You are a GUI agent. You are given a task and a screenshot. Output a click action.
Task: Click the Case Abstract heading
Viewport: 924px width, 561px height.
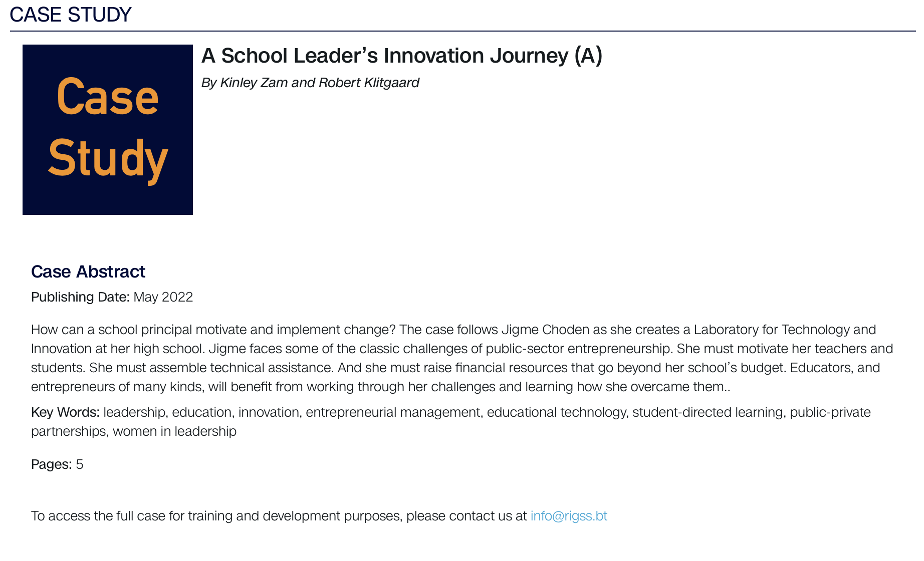(88, 271)
